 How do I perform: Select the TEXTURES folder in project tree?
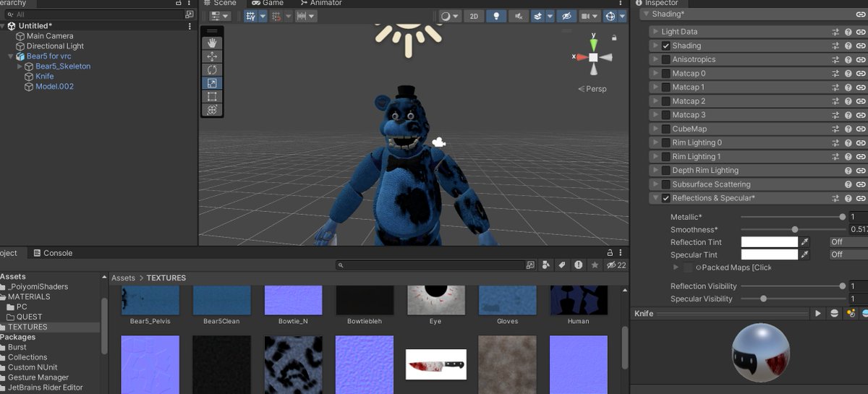(x=27, y=327)
